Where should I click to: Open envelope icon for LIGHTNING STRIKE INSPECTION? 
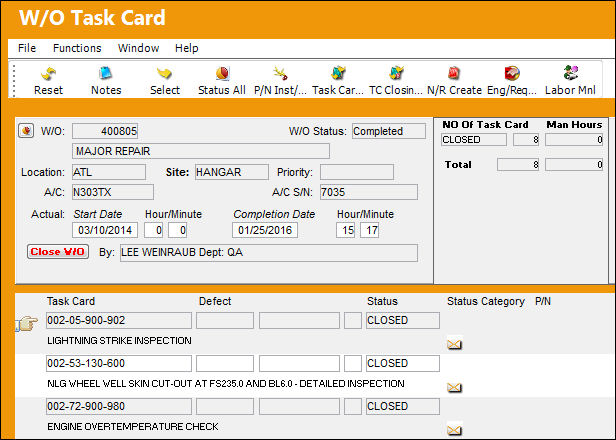pyautogui.click(x=454, y=345)
